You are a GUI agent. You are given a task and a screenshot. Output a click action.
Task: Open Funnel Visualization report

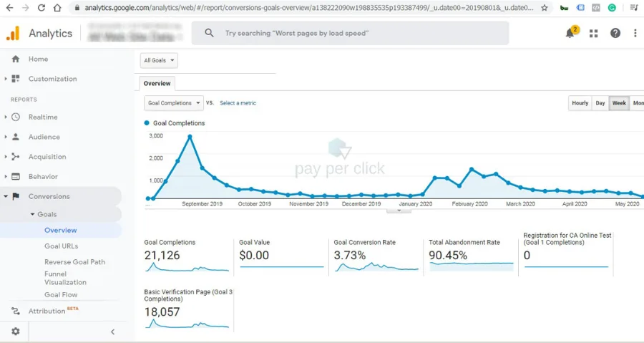(x=65, y=278)
